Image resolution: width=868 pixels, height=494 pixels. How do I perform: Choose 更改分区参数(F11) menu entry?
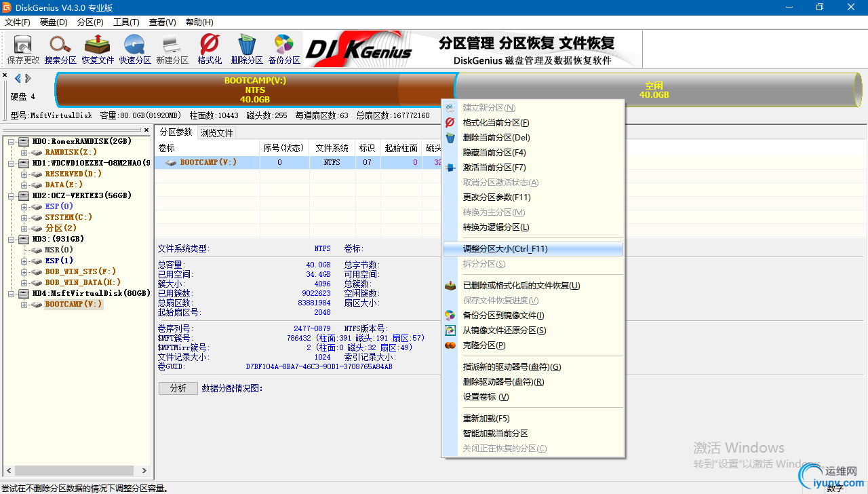pos(532,197)
